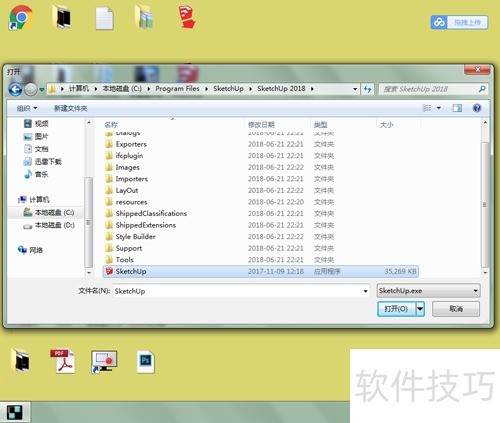Screen dimensions: 500x423
Task: Expand arrow after SketchUp 2018 breadcrumb
Action: (x=312, y=89)
